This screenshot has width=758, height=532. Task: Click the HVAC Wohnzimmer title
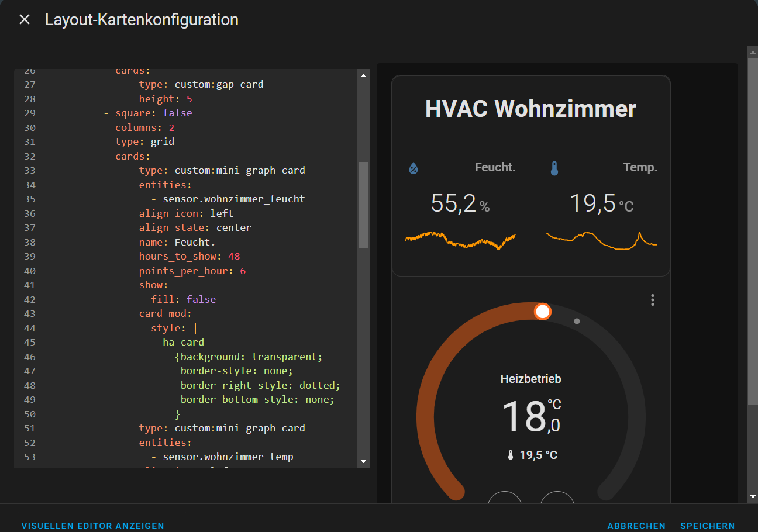pyautogui.click(x=530, y=109)
